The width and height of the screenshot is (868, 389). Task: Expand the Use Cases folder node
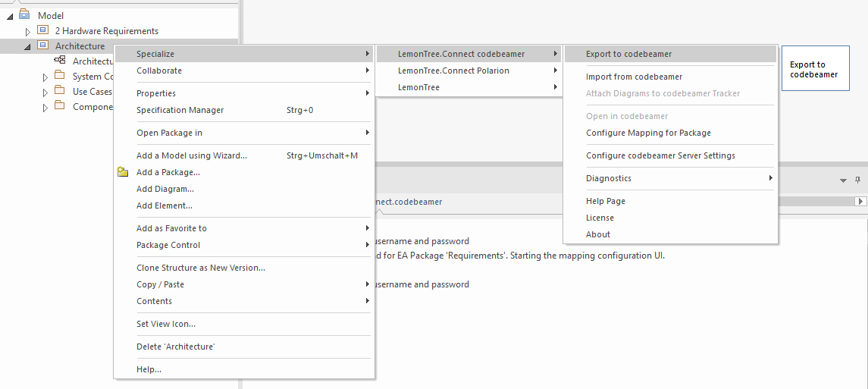[x=46, y=93]
